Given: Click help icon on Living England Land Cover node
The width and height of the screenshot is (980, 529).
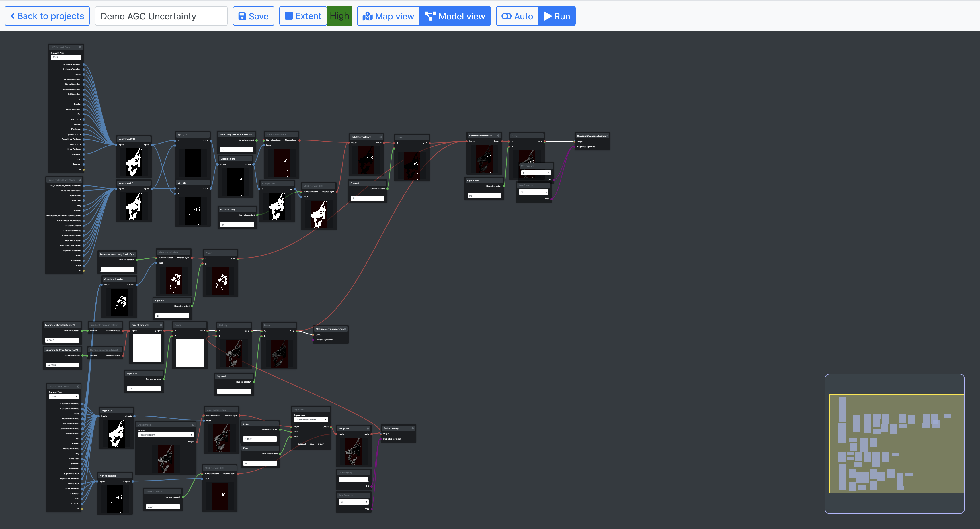Looking at the screenshot, I should [x=80, y=180].
